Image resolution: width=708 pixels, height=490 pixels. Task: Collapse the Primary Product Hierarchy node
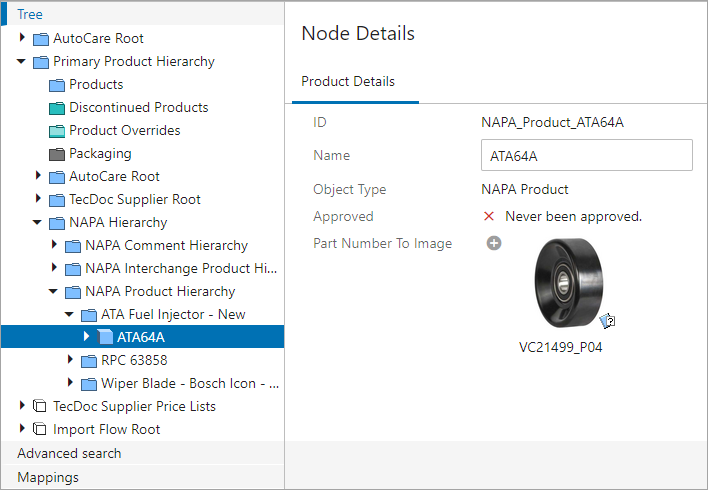coord(21,61)
